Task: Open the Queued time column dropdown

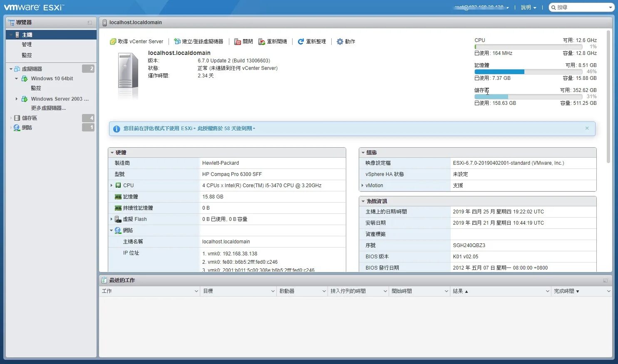Action: click(385, 291)
